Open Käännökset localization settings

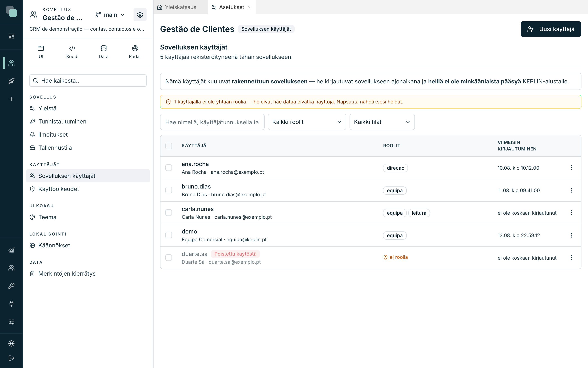[88, 245]
